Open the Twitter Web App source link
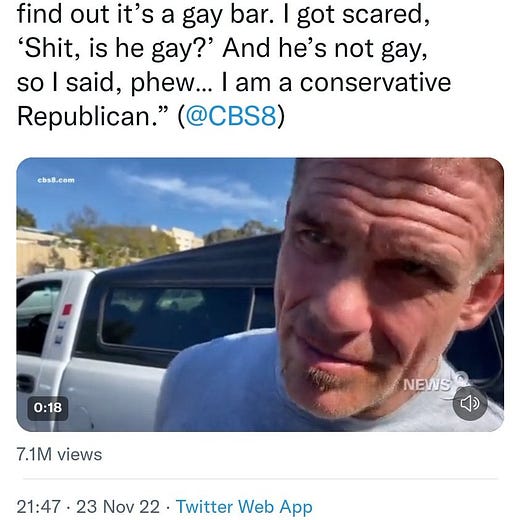The image size is (520, 520). [244, 506]
